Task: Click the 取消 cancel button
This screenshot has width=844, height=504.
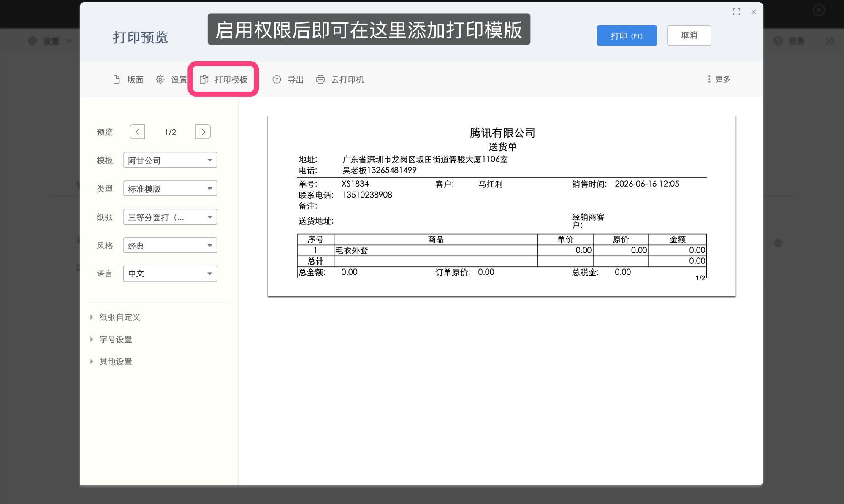Action: point(689,35)
